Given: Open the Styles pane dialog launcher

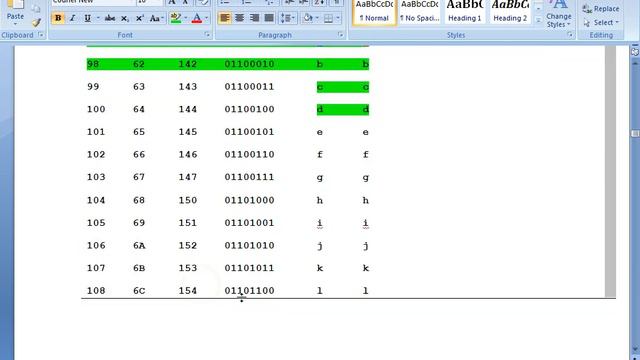Looking at the screenshot, I should [570, 35].
